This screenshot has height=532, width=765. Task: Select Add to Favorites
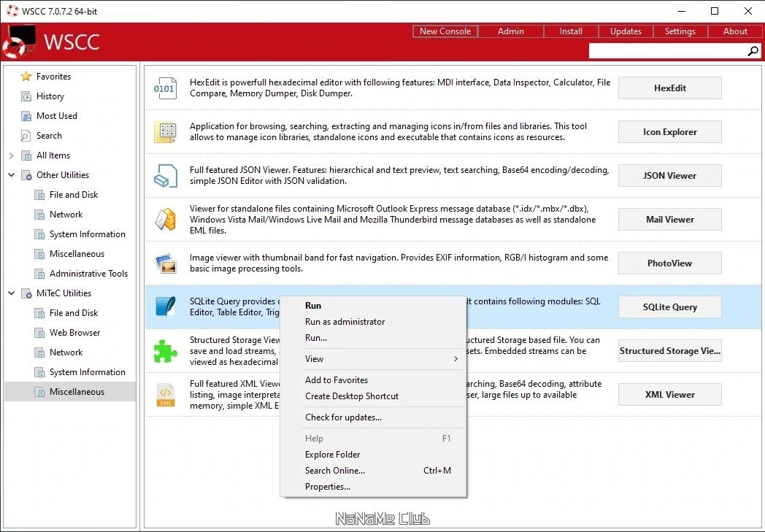pos(373,380)
